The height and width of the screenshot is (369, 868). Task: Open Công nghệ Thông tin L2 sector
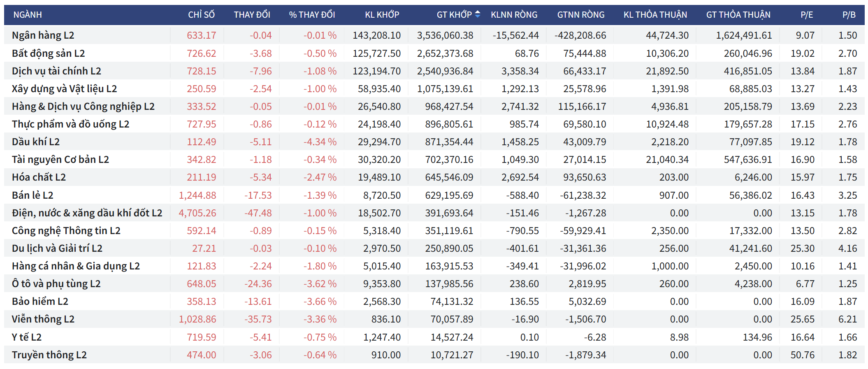(66, 231)
